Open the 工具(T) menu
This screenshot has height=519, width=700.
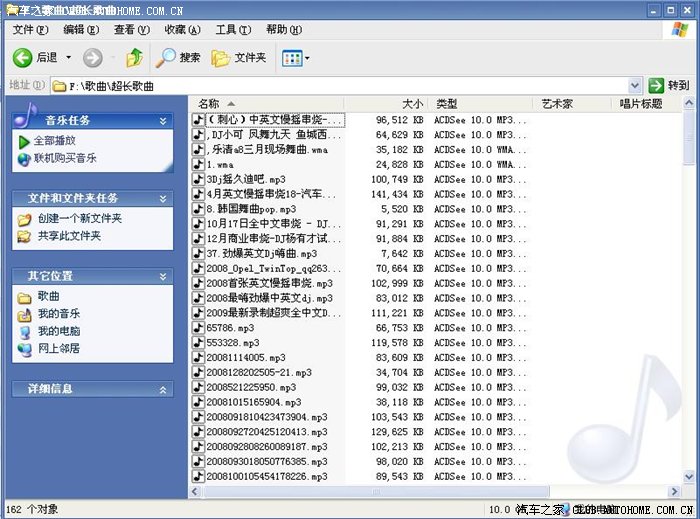233,30
